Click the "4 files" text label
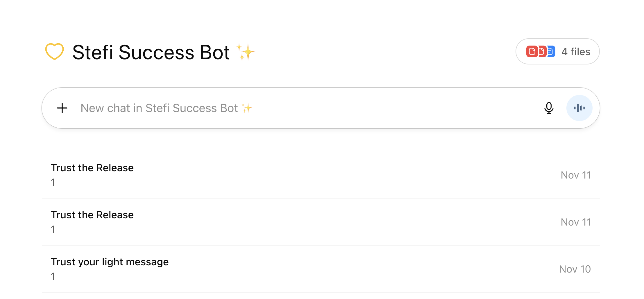The width and height of the screenshot is (644, 299). (576, 52)
